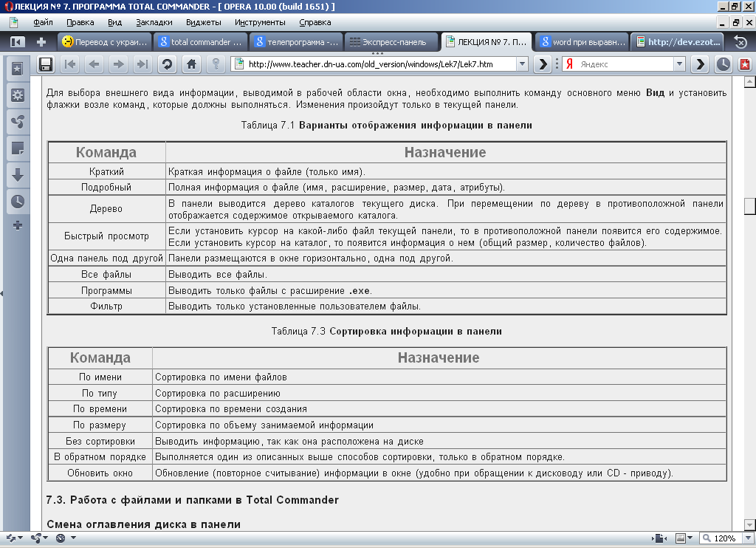
Task: Click the vertical scrollbar thumb
Action: point(750,206)
